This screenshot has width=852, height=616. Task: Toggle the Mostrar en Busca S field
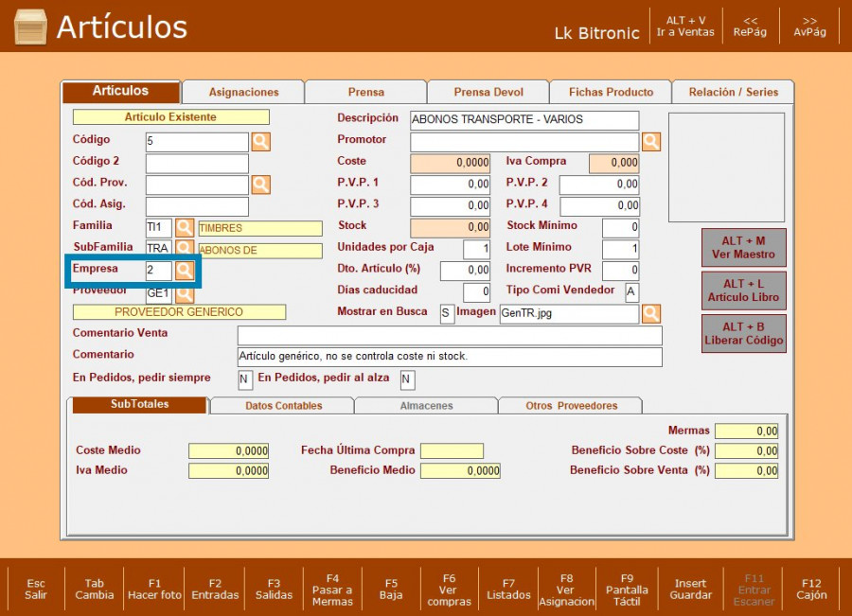[447, 313]
